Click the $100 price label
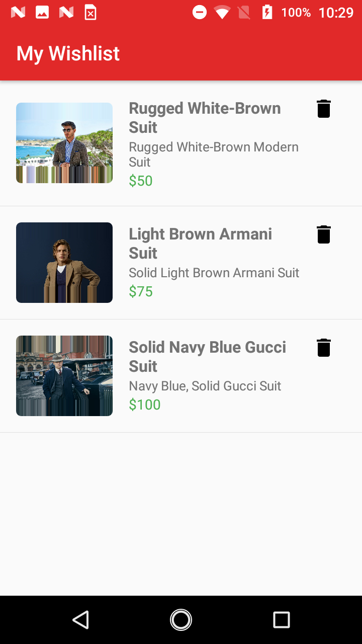 click(x=145, y=405)
